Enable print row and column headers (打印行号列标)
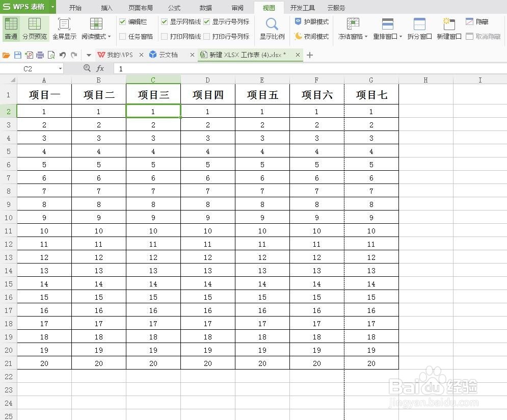Viewport: 507px width, 420px height. (206, 36)
